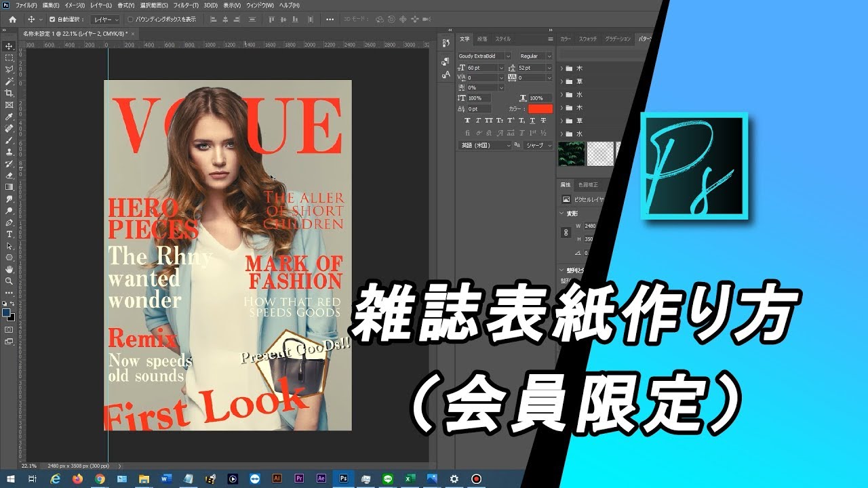Select the Path Selection tool

pos(9,246)
